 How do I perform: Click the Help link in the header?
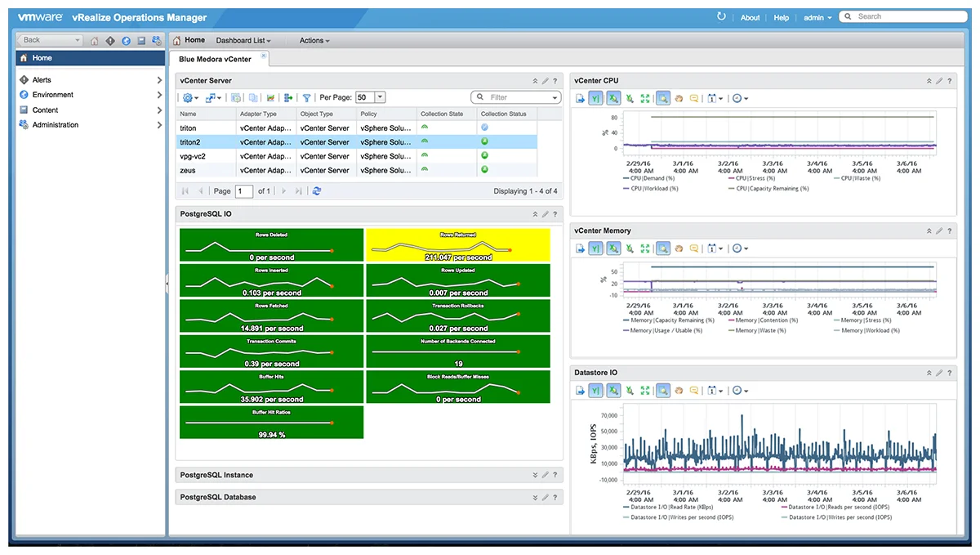[x=782, y=17]
